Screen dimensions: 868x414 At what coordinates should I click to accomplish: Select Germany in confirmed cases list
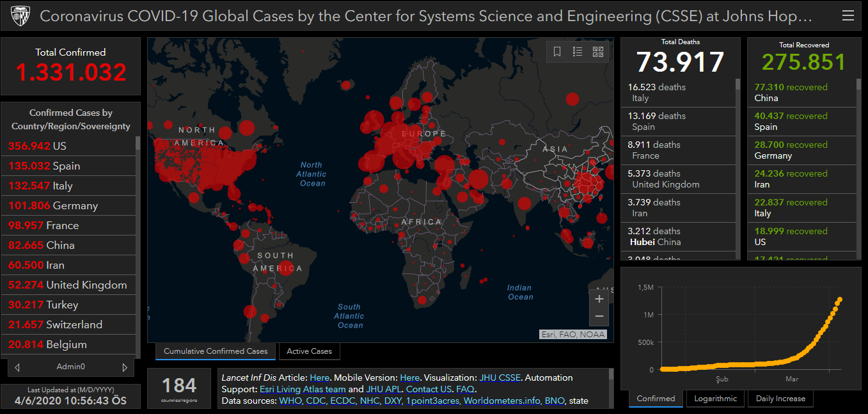(68, 205)
